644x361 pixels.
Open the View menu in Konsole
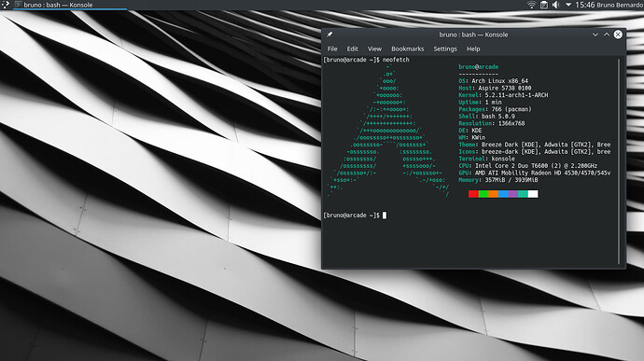click(x=374, y=49)
